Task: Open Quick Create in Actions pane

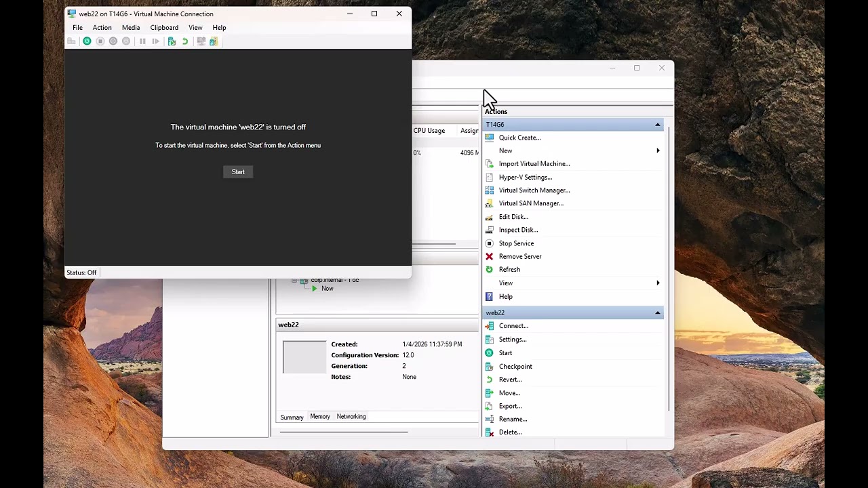Action: coord(519,138)
